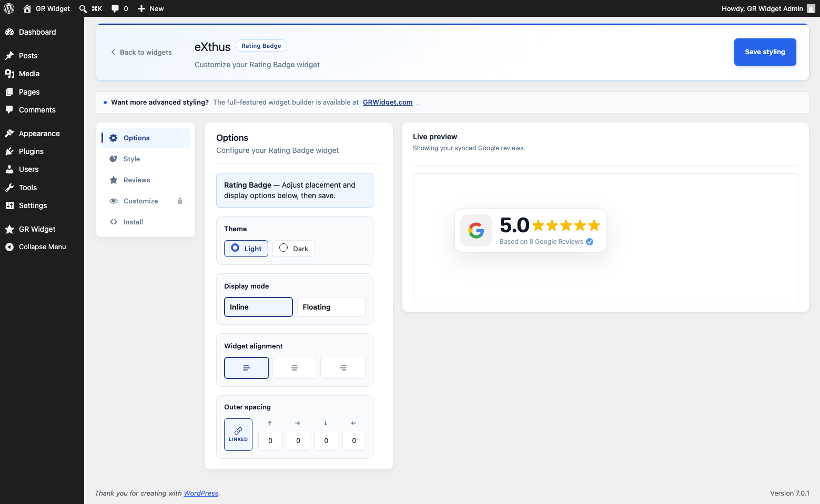Click the Customize eye icon
The width and height of the screenshot is (820, 504).
click(x=113, y=201)
